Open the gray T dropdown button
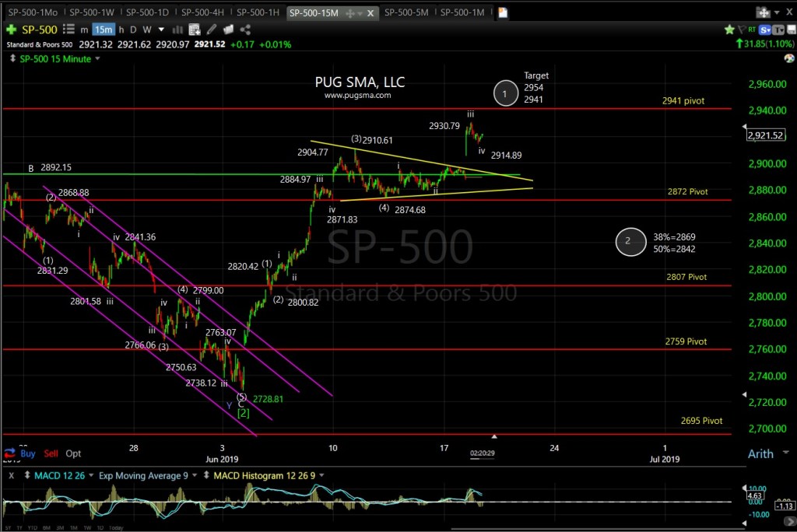Screen dimensions: 797x532 tap(778, 30)
